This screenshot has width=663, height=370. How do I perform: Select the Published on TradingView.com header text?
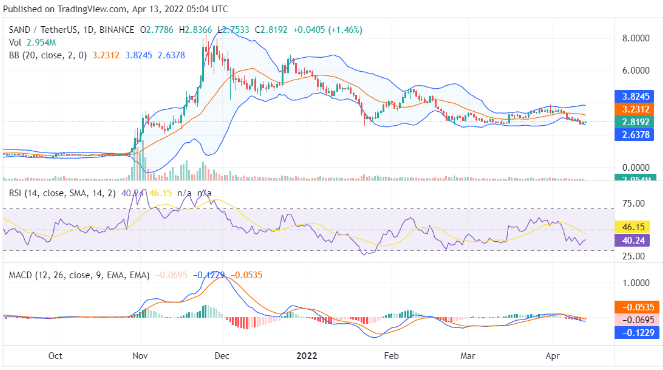pos(65,8)
